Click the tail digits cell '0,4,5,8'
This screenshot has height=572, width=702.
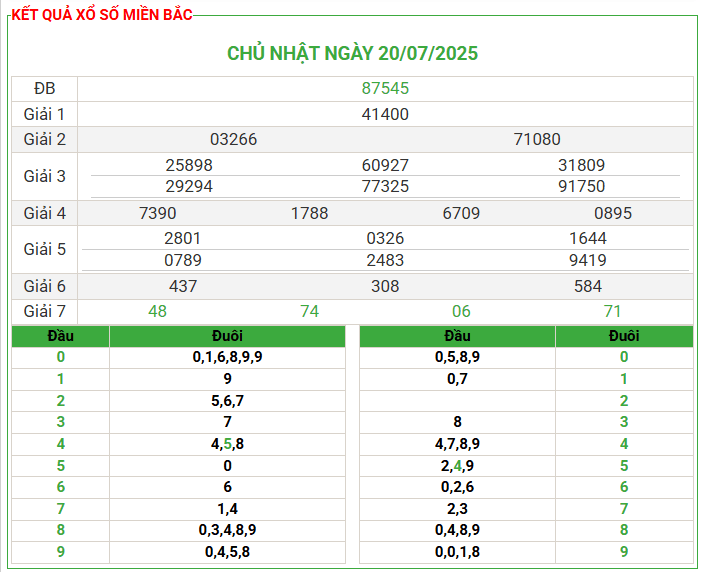[227, 552]
